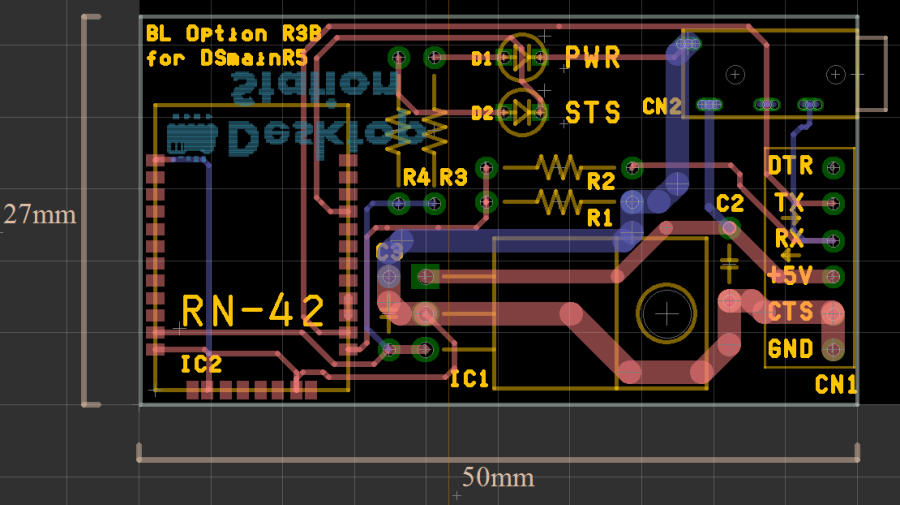
Task: Select the R1 resistor symbol
Action: (x=558, y=202)
